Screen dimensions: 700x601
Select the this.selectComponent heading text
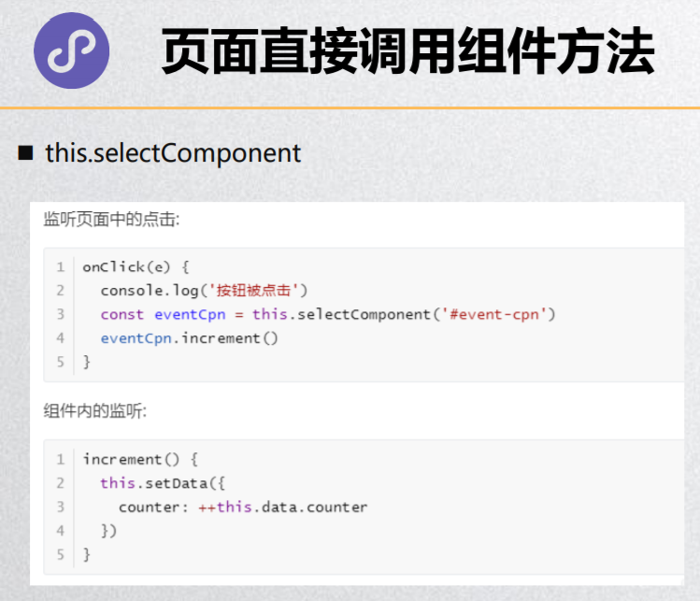(173, 153)
